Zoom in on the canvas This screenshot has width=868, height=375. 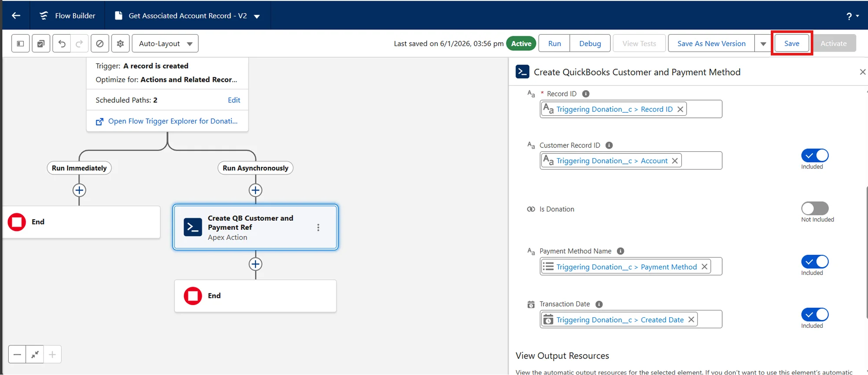pyautogui.click(x=52, y=355)
